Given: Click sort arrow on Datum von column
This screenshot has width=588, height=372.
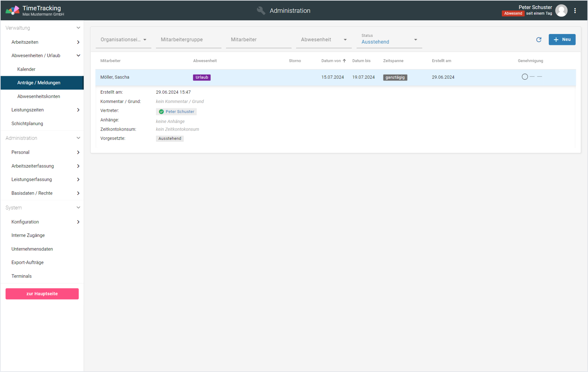Looking at the screenshot, I should click(x=344, y=61).
